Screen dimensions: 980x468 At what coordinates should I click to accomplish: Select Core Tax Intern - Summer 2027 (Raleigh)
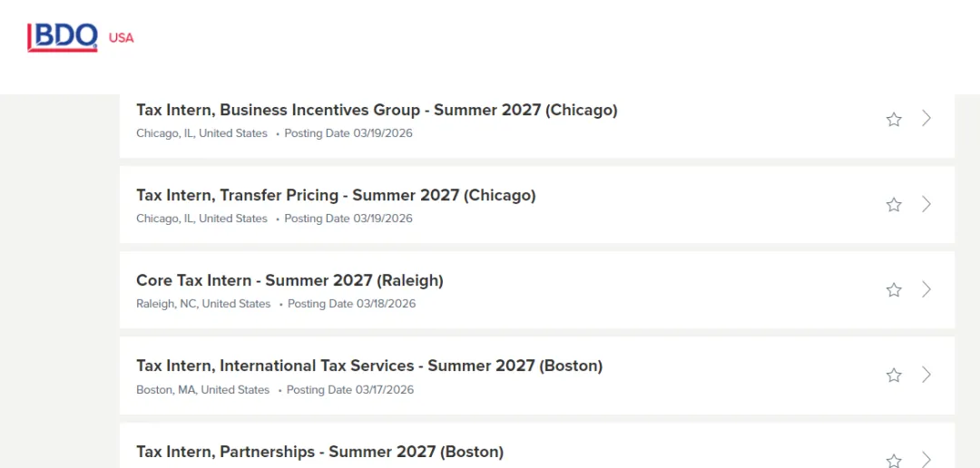(x=289, y=280)
